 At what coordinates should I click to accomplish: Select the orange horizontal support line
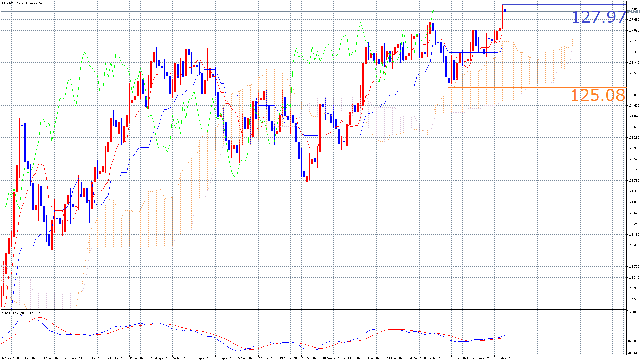pos(537,87)
